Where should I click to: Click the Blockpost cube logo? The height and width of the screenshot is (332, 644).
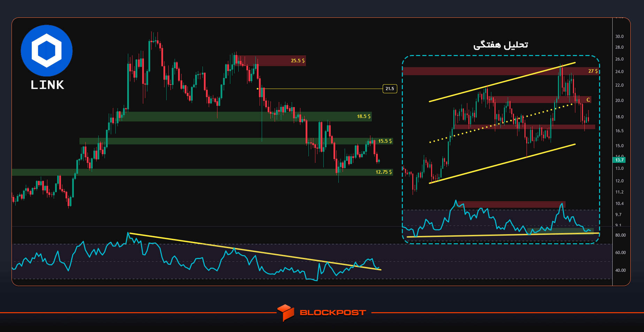[x=286, y=313]
